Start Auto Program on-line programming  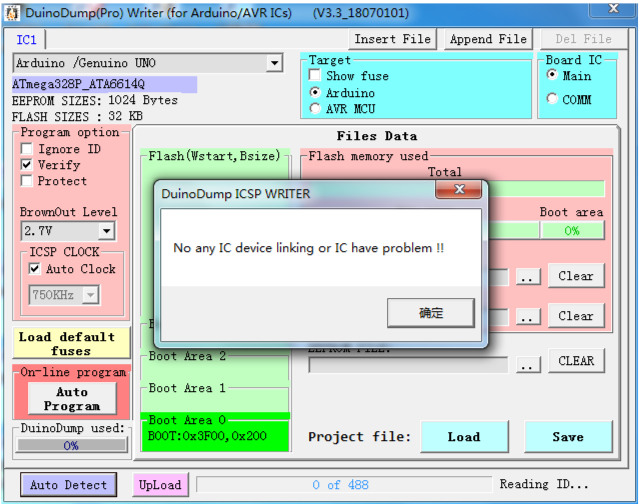[72, 399]
